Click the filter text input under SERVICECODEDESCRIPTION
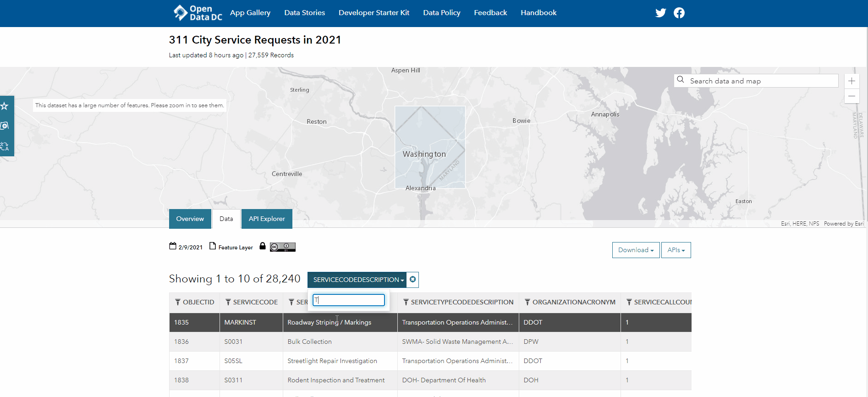The width and height of the screenshot is (868, 397). point(349,300)
